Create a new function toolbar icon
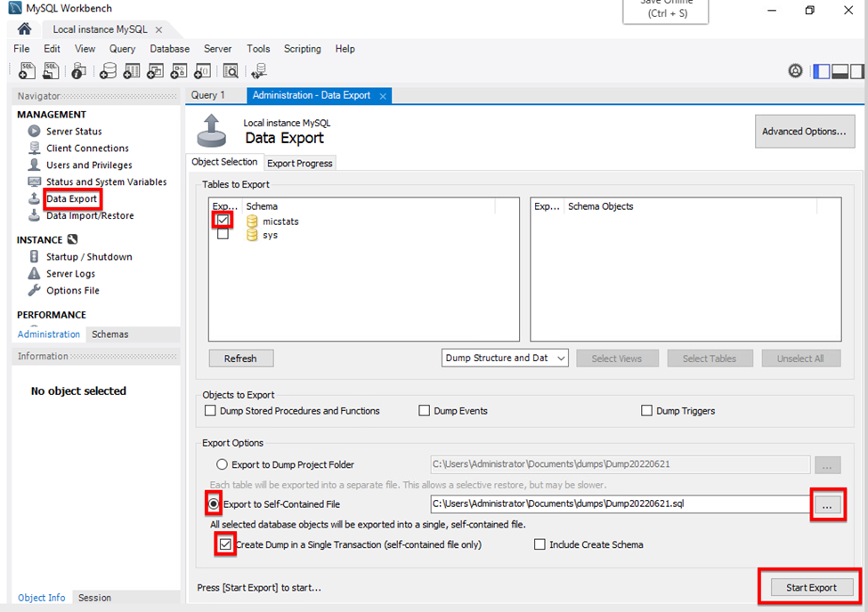 click(203, 71)
